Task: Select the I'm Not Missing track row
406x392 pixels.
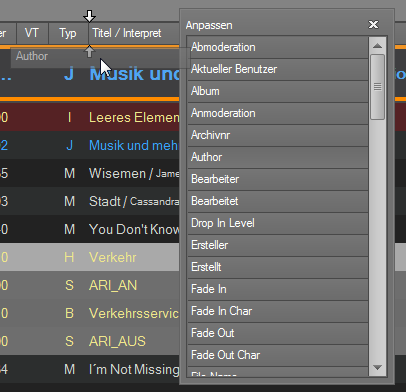Action: [90, 369]
